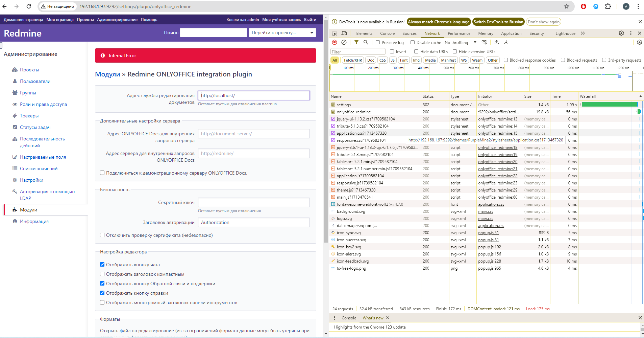
Task: Focus the document editing service address field
Action: [x=254, y=95]
